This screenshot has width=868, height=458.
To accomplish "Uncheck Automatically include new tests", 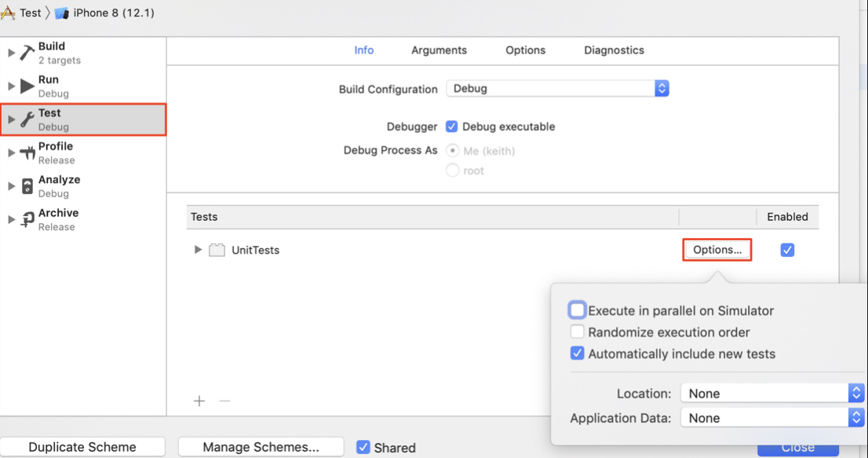I will point(578,354).
